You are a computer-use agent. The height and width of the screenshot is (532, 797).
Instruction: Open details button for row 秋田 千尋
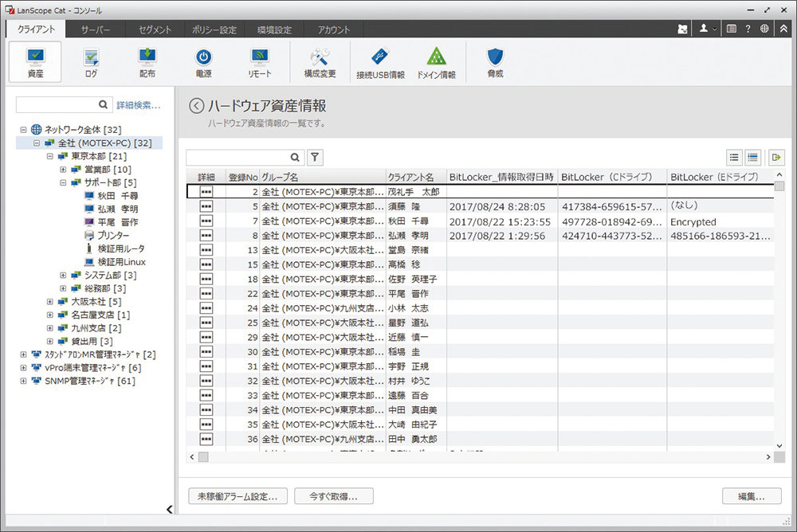(x=206, y=221)
